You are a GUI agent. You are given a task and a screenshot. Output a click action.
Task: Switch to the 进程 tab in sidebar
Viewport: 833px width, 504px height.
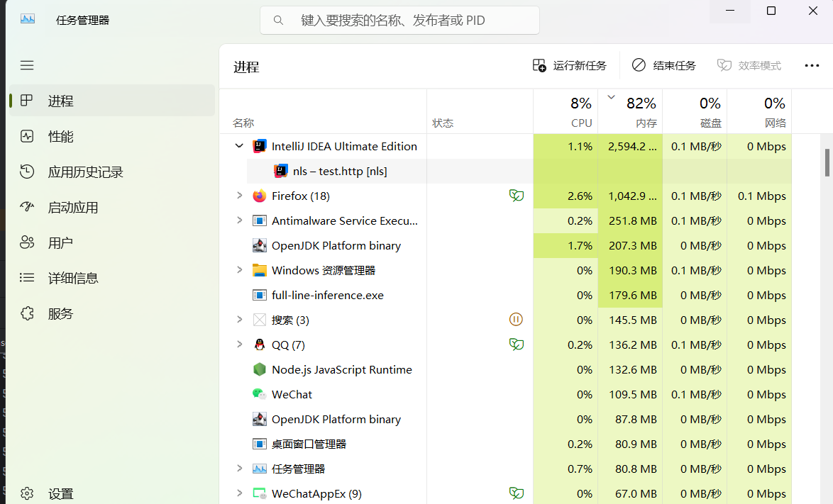[112, 100]
